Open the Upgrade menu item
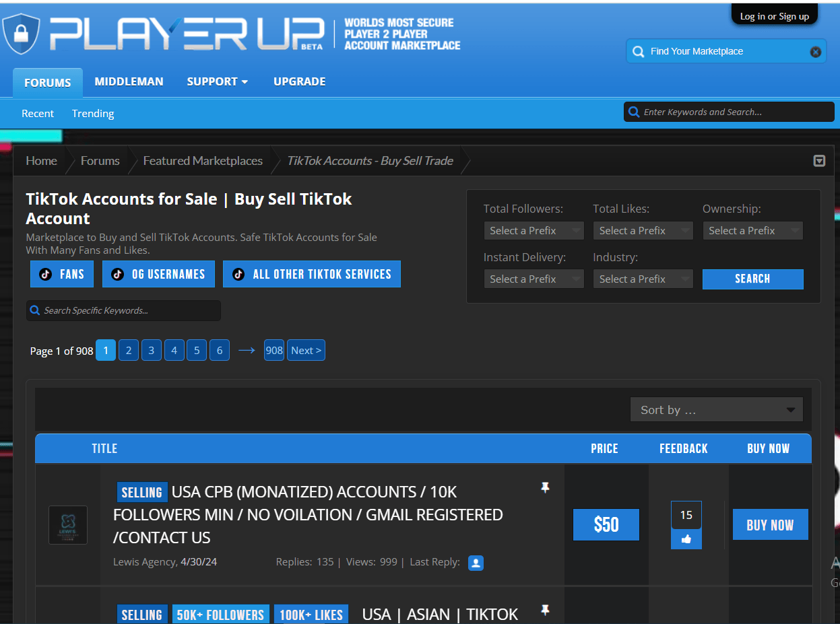840x624 pixels. [x=300, y=81]
